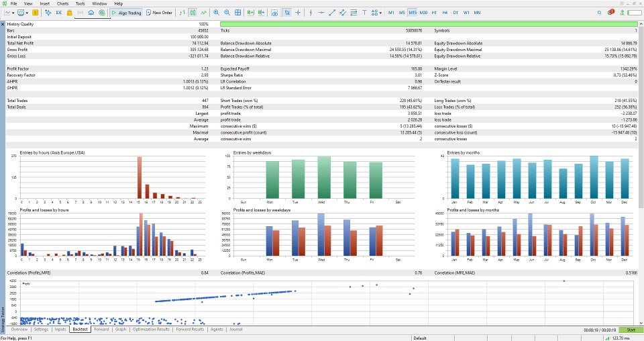
Task: Draw a trendline
Action: (x=332, y=13)
